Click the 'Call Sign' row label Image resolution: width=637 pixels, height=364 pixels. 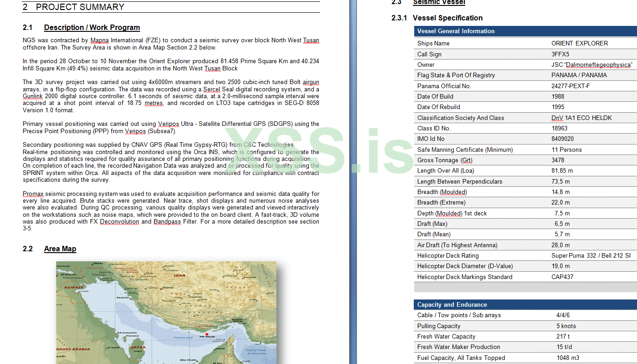pos(429,54)
